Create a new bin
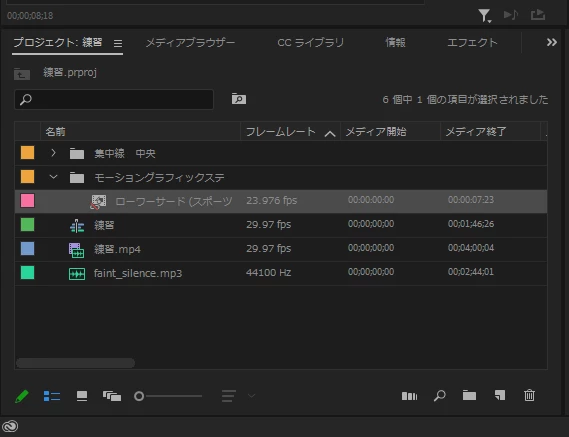The width and height of the screenshot is (569, 437). (x=469, y=395)
